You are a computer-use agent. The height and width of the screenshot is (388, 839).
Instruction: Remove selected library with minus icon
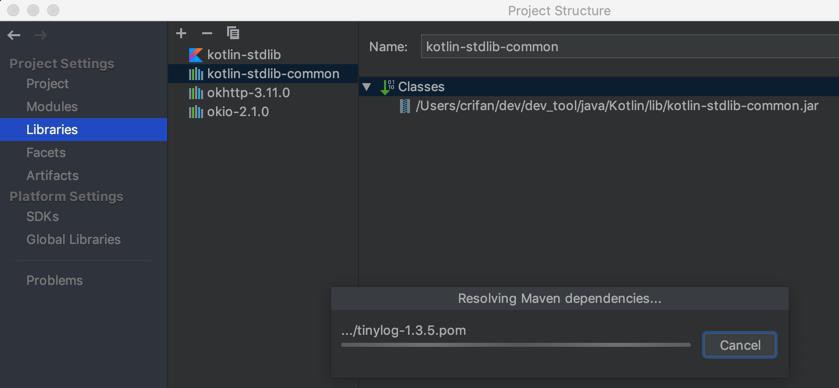[207, 33]
